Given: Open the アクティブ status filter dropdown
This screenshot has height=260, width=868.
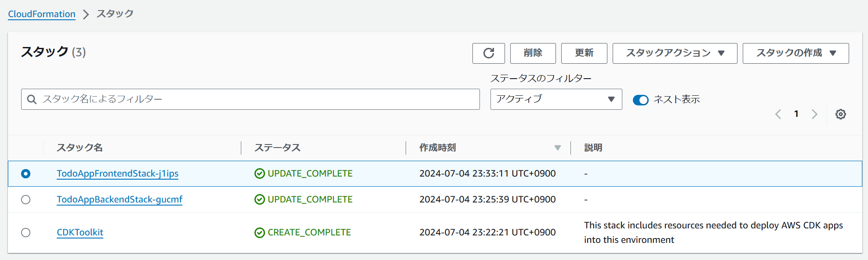Looking at the screenshot, I should coord(556,99).
